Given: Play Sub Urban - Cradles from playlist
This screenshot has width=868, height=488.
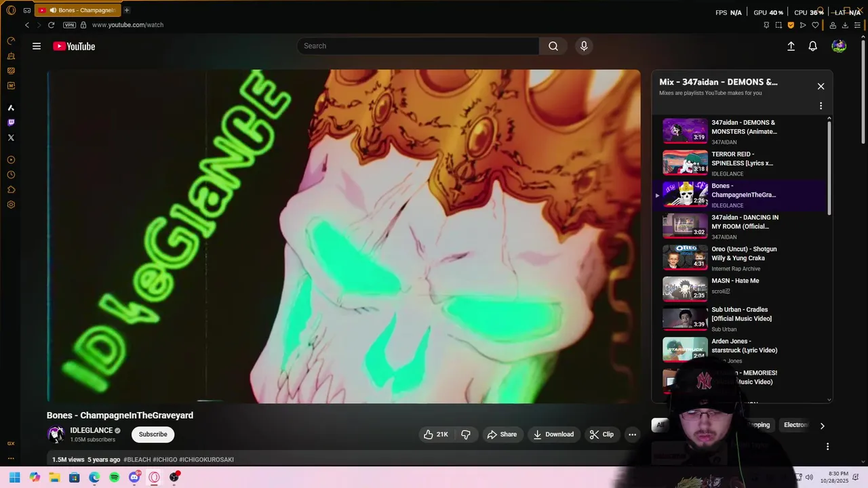Looking at the screenshot, I should (x=739, y=319).
